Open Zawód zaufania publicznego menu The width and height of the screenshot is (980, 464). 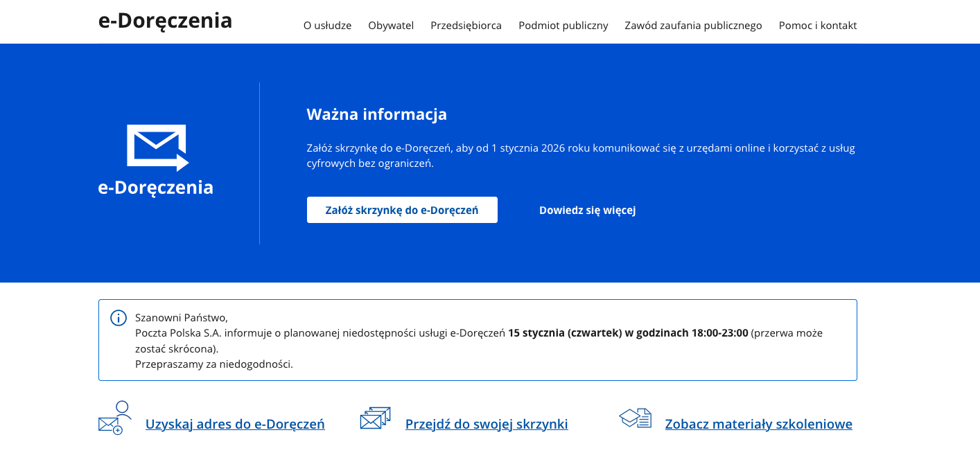click(693, 26)
